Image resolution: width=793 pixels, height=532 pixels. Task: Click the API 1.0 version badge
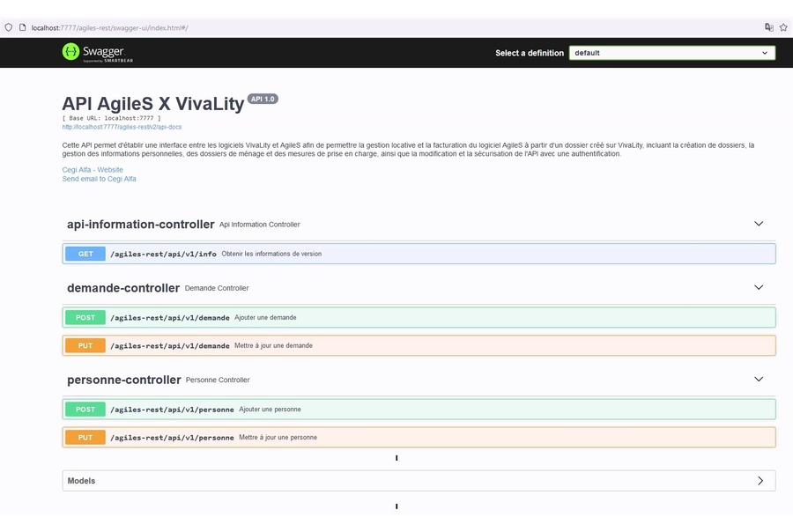point(263,100)
